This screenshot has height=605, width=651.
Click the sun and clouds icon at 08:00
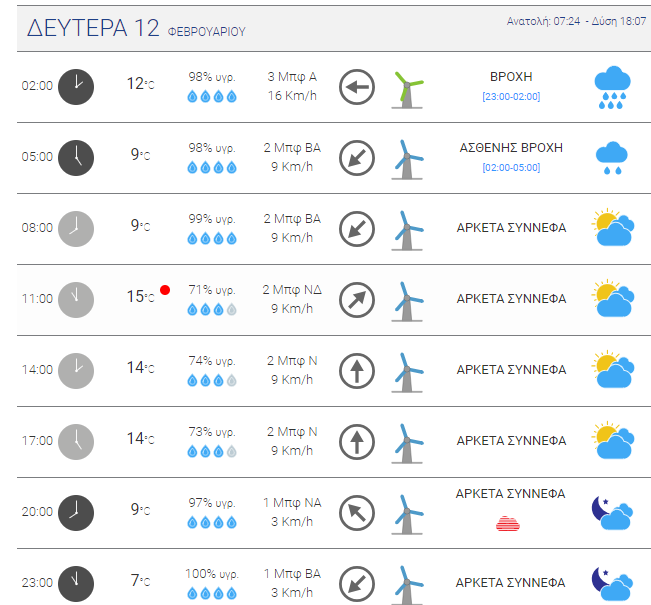tap(612, 228)
